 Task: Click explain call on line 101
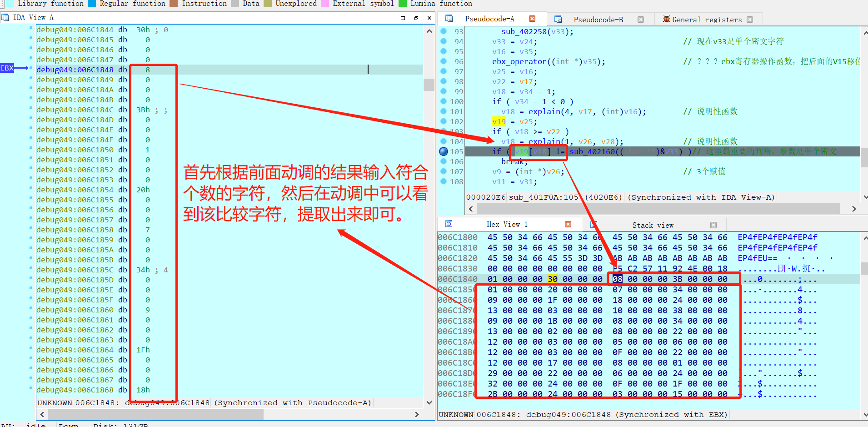pyautogui.click(x=544, y=111)
